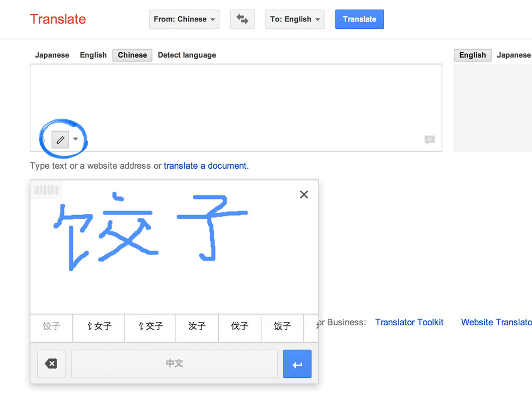Click the 中文 space bar field
The image size is (532, 411).
174,364
